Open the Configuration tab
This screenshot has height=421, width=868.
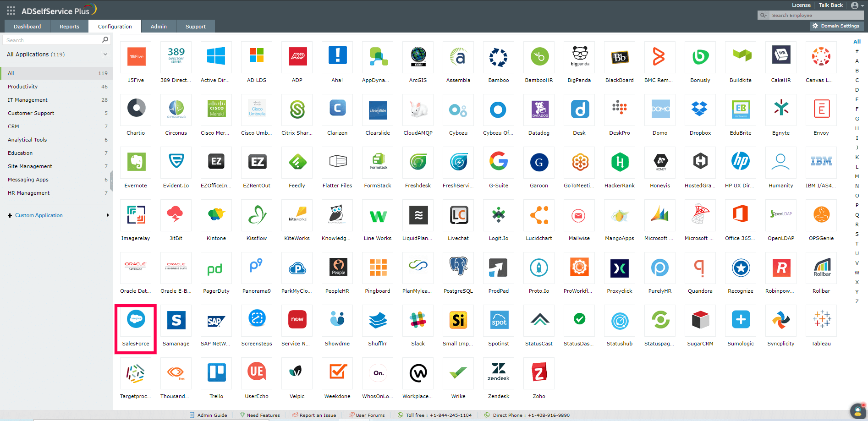point(115,27)
